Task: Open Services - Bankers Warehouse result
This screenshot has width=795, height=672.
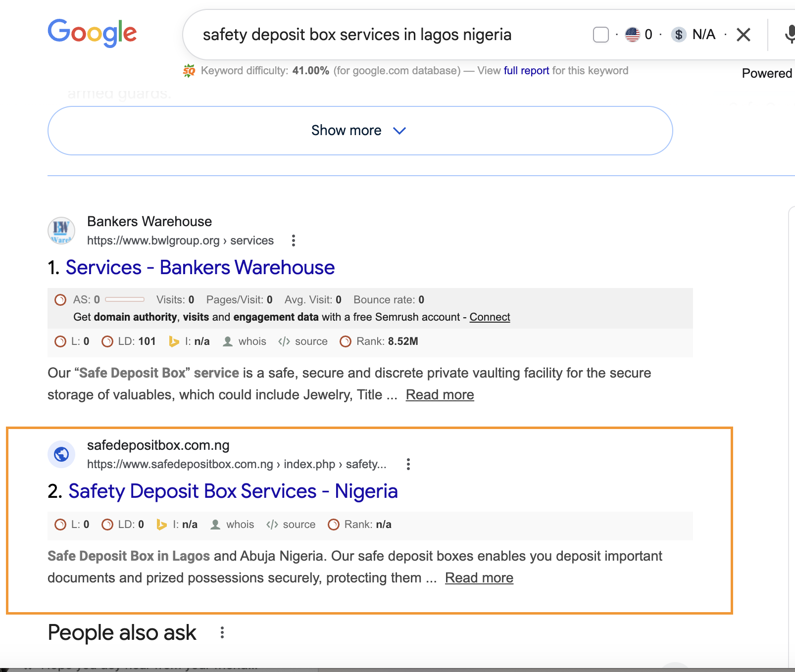Action: pyautogui.click(x=200, y=268)
